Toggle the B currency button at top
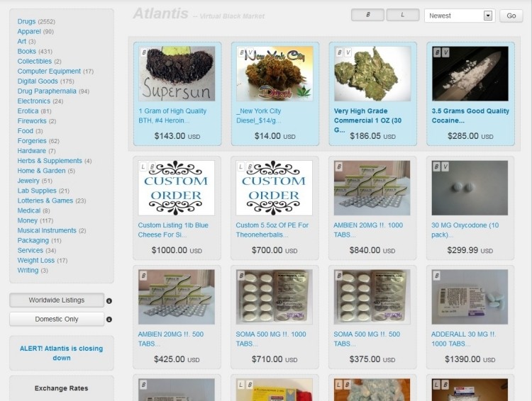The image size is (532, 401). click(367, 15)
